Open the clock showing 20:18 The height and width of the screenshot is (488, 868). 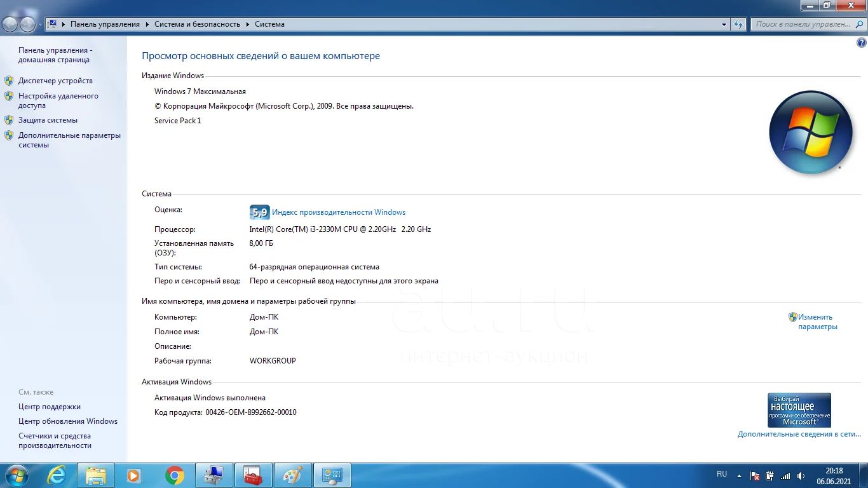coord(834,476)
